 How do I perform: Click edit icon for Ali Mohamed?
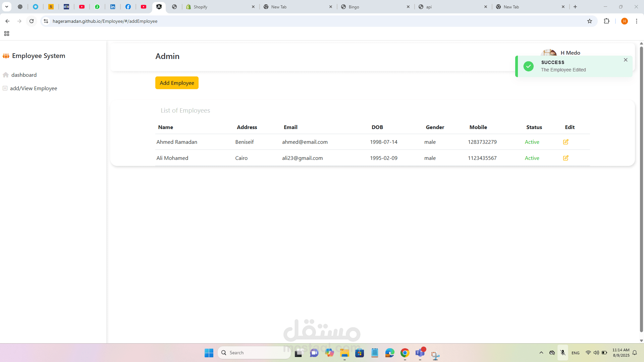tap(566, 158)
